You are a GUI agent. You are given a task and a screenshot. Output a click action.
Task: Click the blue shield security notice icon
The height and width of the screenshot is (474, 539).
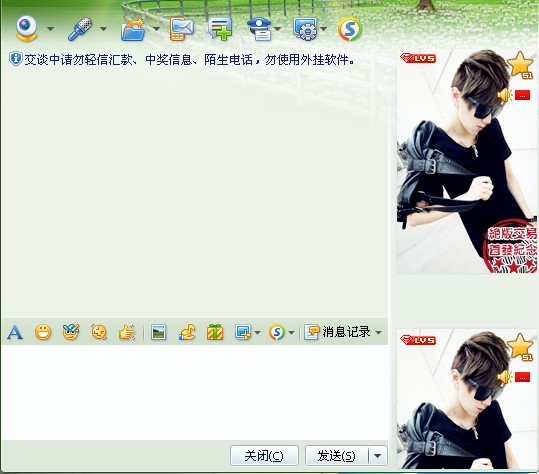tap(15, 59)
